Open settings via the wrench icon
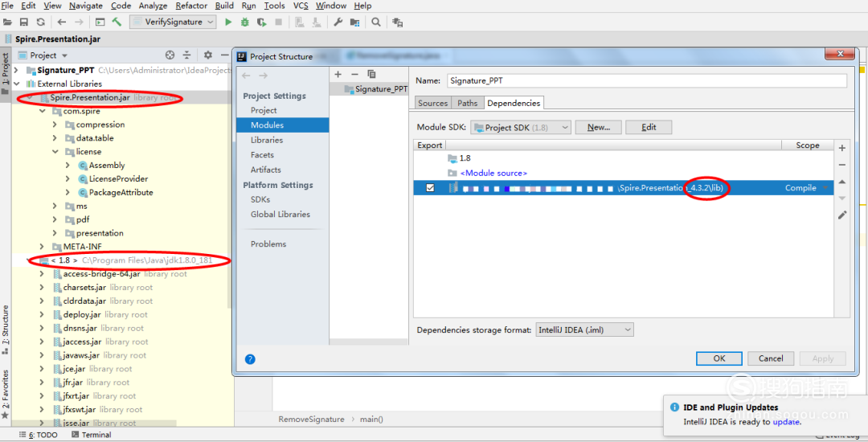Image resolution: width=868 pixels, height=442 pixels. tap(337, 23)
